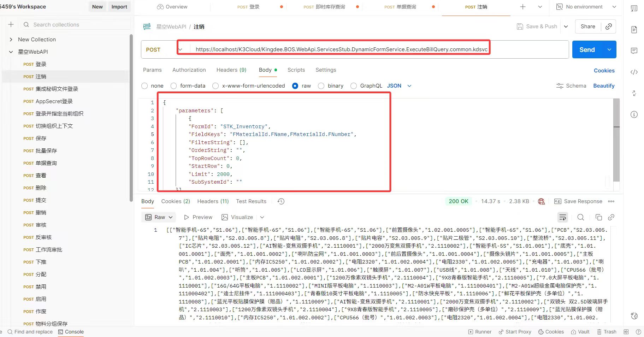Switch to the Authorization tab
This screenshot has width=644, height=337.
click(x=189, y=70)
